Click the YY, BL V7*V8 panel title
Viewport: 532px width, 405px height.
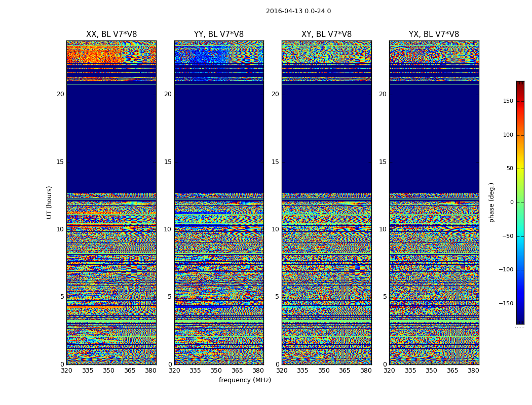(x=219, y=34)
